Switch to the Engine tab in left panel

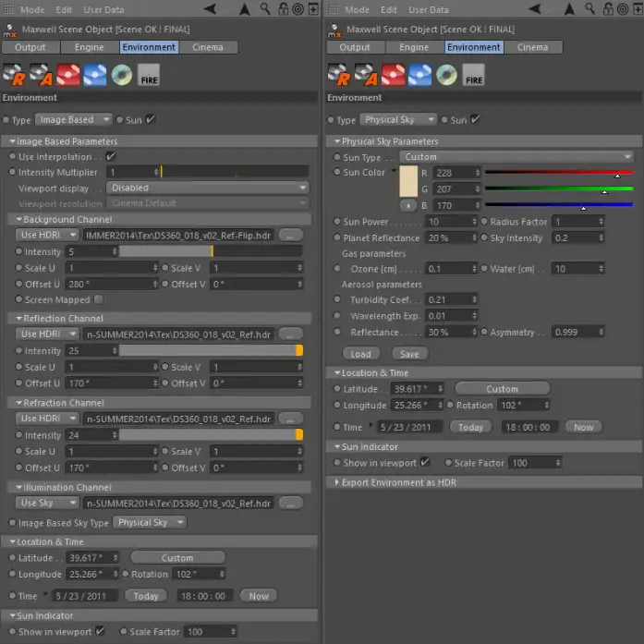coord(89,47)
